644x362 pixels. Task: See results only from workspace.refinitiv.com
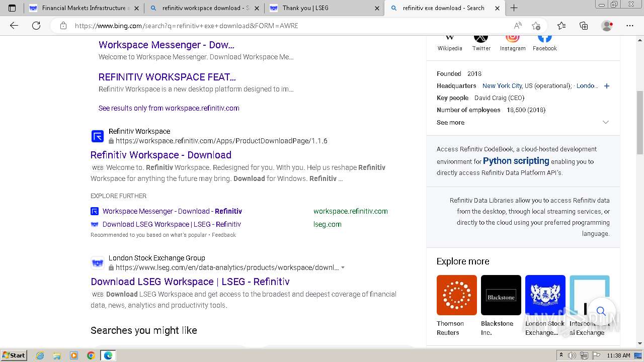click(169, 108)
